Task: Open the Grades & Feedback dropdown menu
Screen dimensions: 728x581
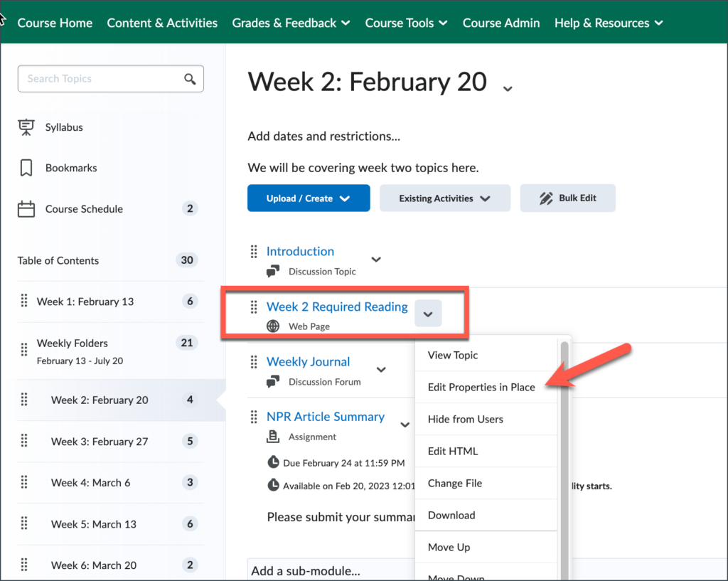Action: 291,23
